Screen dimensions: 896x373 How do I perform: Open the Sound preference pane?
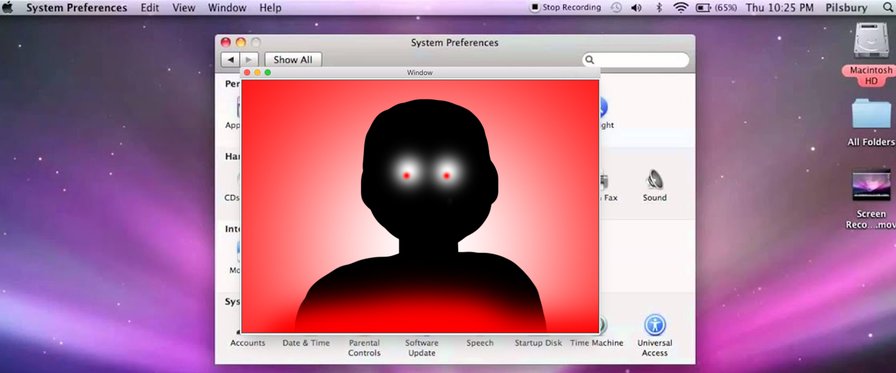pos(655,186)
